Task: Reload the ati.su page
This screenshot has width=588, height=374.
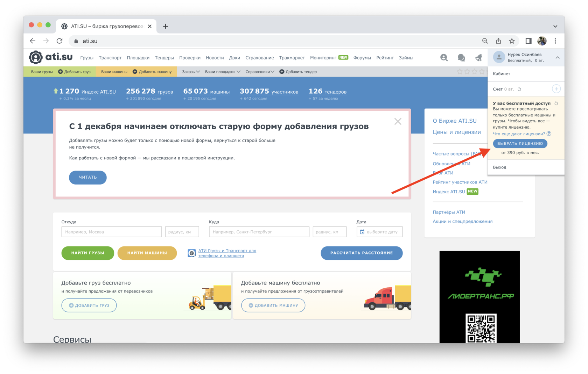Action: point(59,41)
